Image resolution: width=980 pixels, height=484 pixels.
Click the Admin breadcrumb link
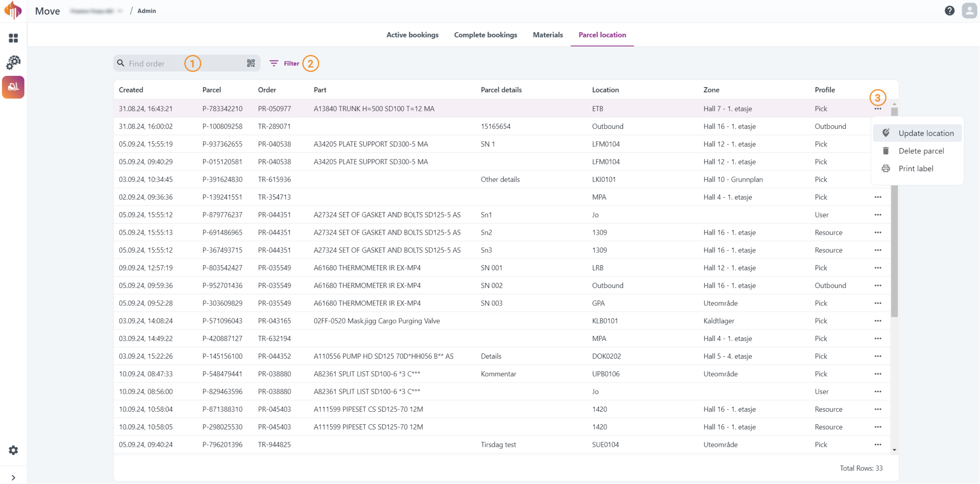(x=147, y=11)
